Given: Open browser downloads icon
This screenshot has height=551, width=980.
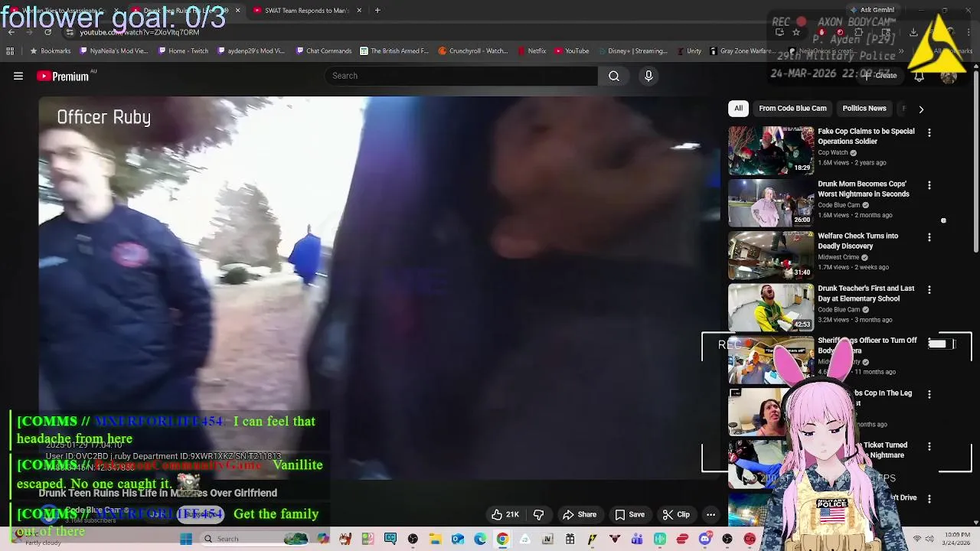Looking at the screenshot, I should click(913, 32).
